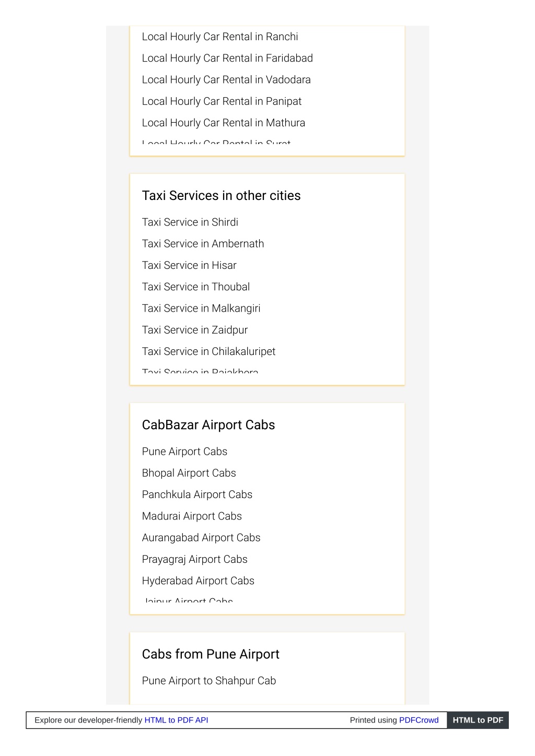Open Pune Airport Cabs link
Screen dimensions: 535x756
[x=184, y=452]
